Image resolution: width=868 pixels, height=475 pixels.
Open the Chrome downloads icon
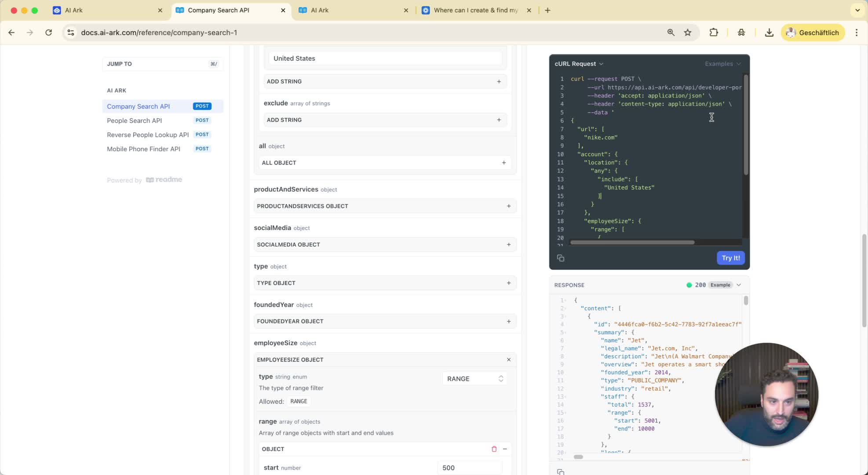(x=769, y=33)
